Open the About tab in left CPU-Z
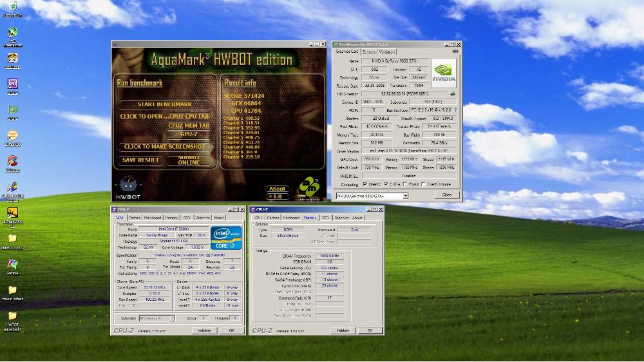The width and height of the screenshot is (644, 362). (x=219, y=218)
